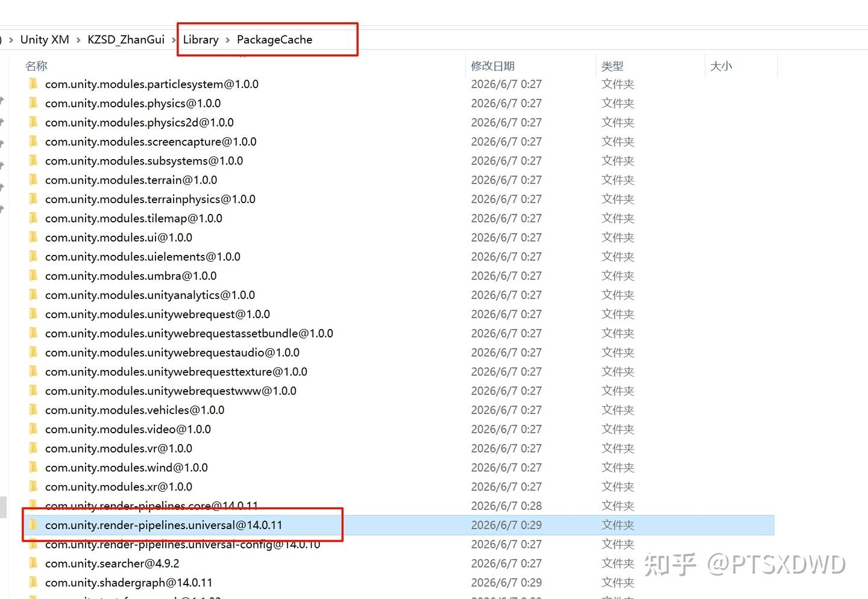Click the folder icon for com.unity.modules.physics2d@1.0.0
Viewport: 868px width, 599px height.
point(33,122)
